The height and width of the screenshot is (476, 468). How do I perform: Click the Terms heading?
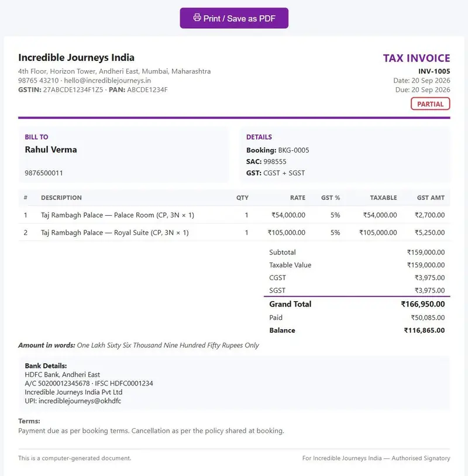coord(29,421)
